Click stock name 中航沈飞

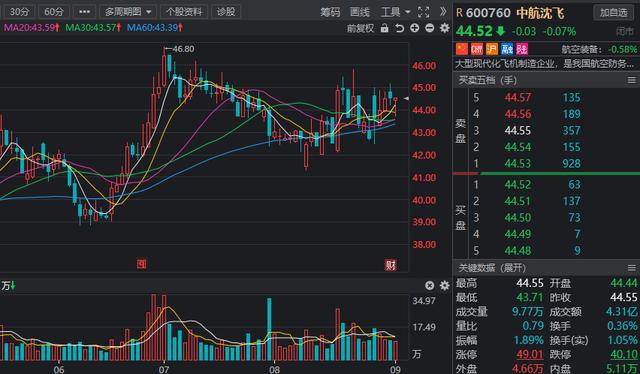(x=540, y=13)
